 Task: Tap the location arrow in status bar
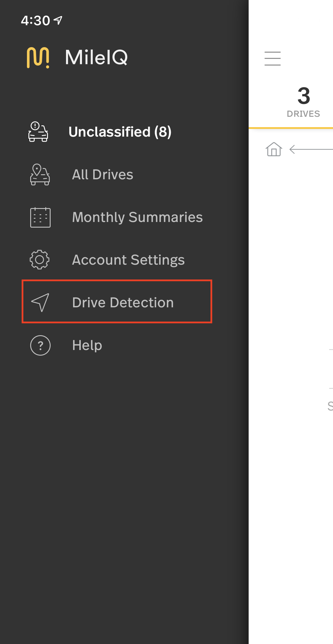[58, 20]
